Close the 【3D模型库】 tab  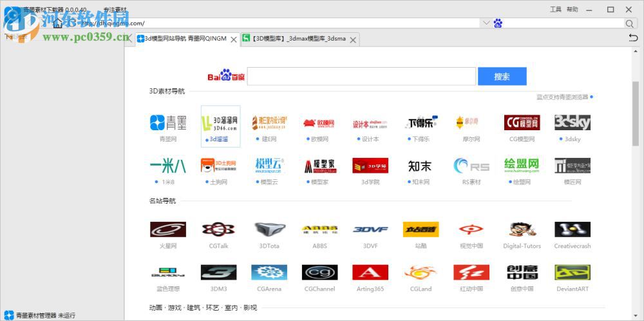tap(353, 39)
